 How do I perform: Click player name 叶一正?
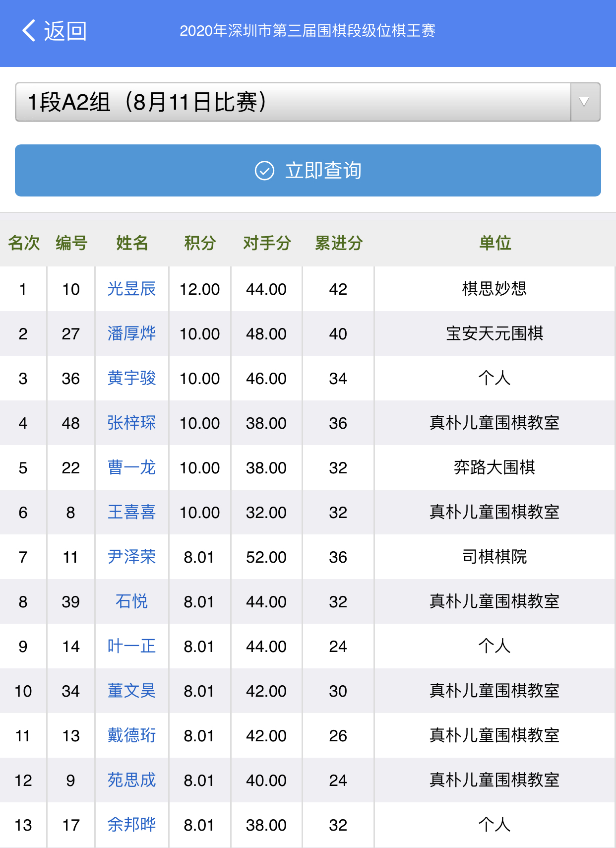click(x=131, y=646)
